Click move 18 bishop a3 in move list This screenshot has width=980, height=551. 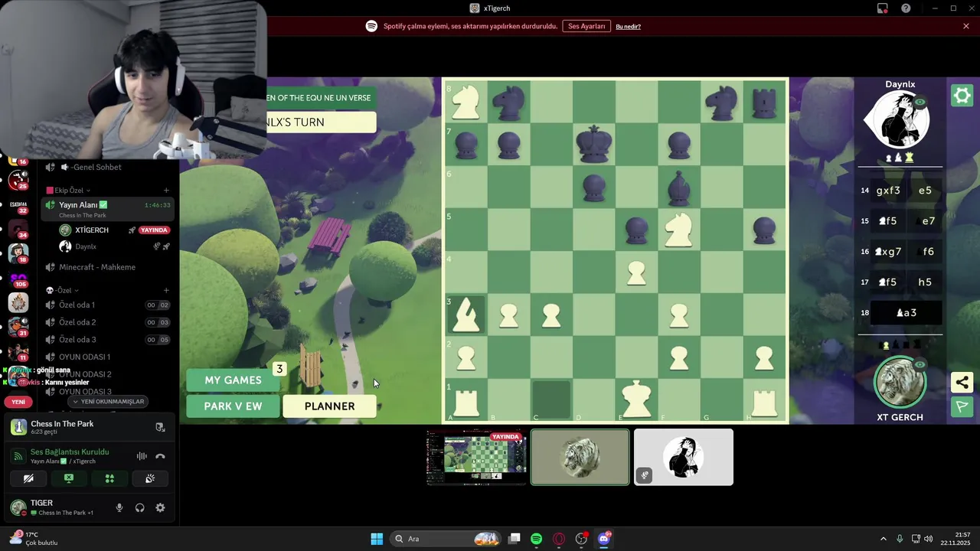coord(906,313)
